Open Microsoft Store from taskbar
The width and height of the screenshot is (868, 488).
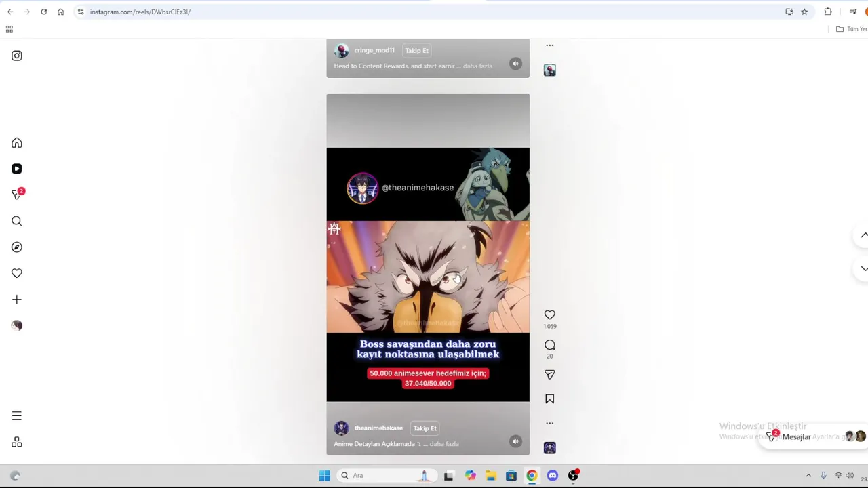click(511, 476)
